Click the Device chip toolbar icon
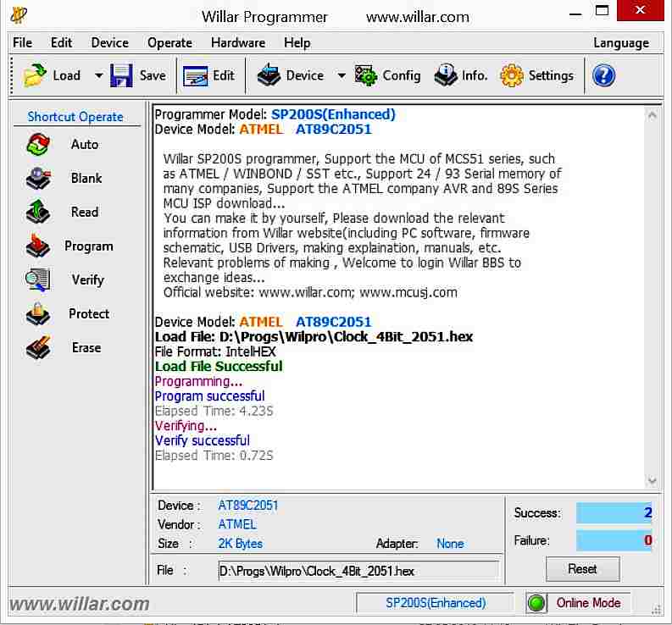 point(269,75)
